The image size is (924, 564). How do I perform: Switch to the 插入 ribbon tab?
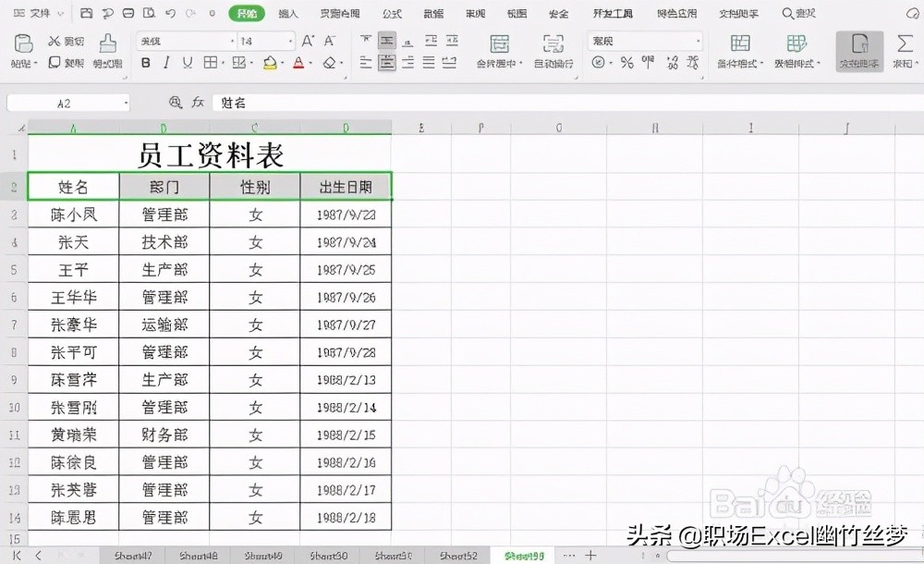289,13
